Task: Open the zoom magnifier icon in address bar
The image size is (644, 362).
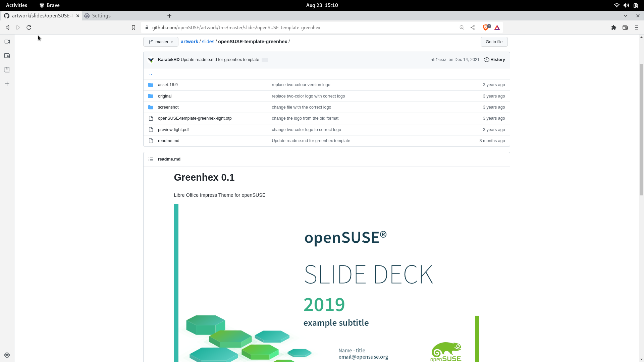Action: pyautogui.click(x=462, y=27)
